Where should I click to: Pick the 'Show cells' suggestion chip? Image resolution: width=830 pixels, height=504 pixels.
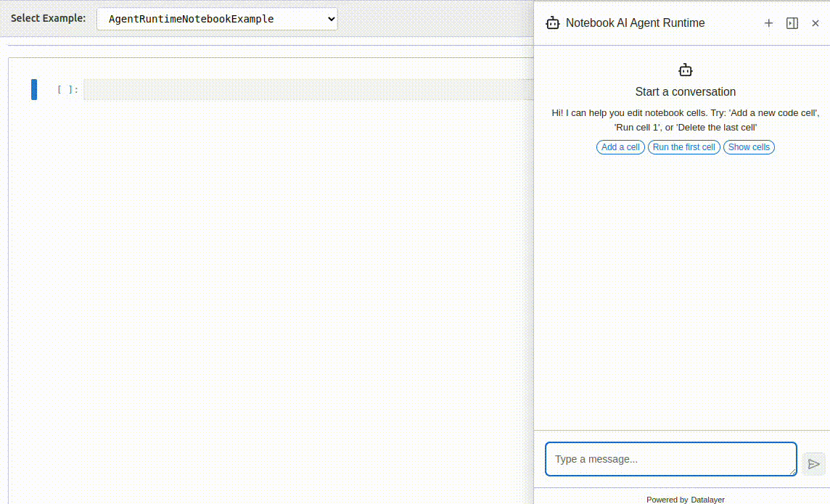pyautogui.click(x=749, y=147)
